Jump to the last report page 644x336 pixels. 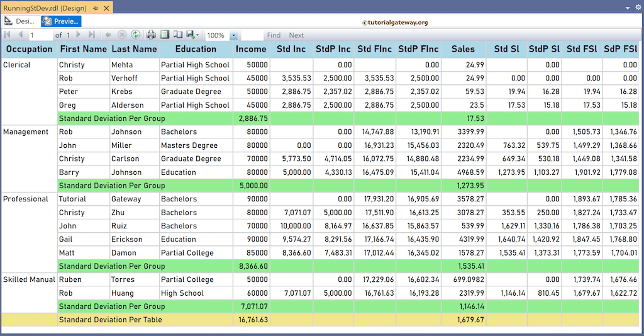click(x=92, y=35)
